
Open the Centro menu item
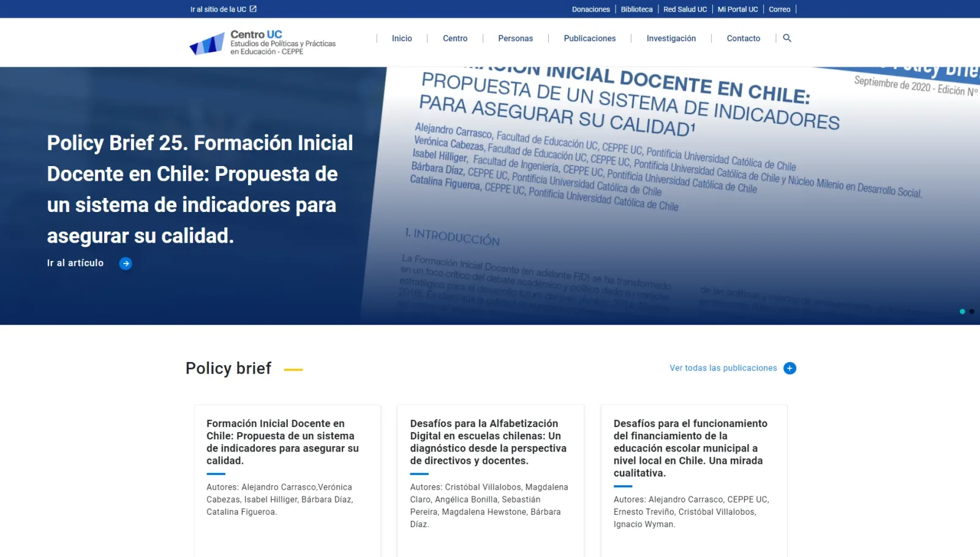455,38
